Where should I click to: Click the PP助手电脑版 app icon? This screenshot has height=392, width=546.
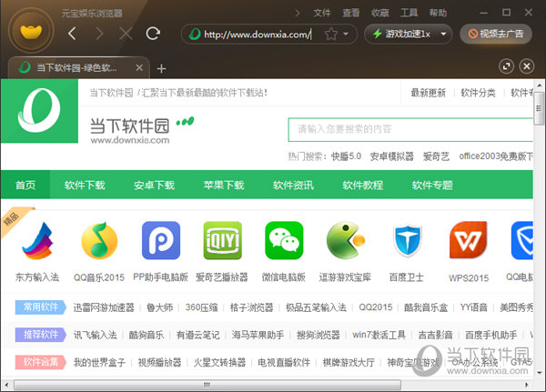[x=161, y=240]
